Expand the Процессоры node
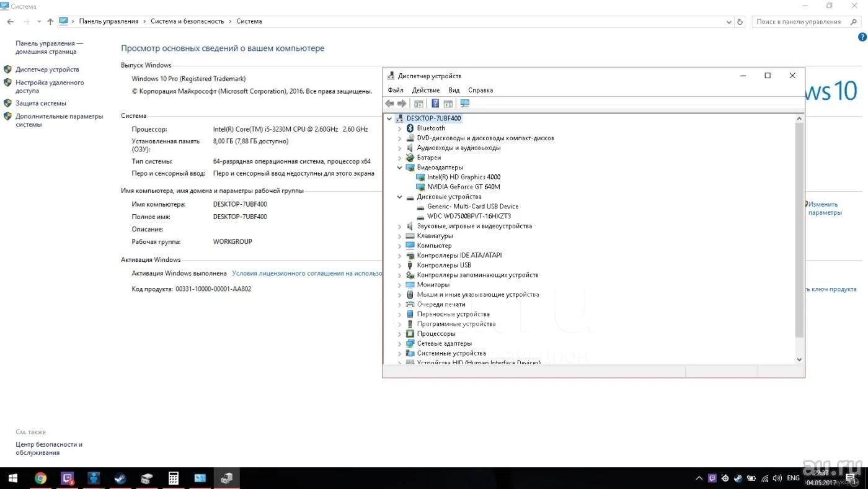868x489 pixels. point(400,334)
